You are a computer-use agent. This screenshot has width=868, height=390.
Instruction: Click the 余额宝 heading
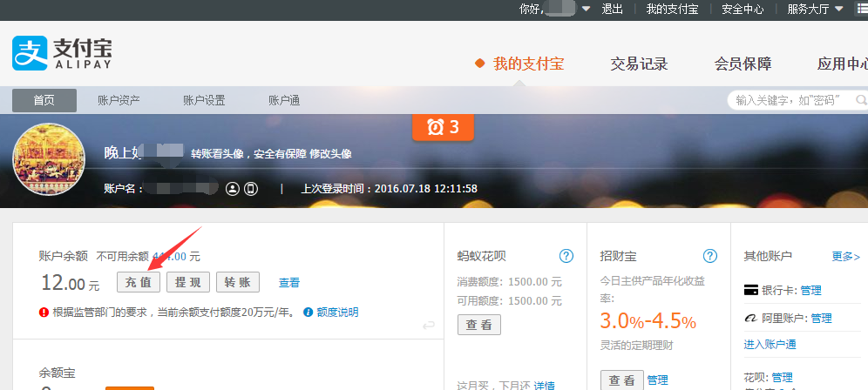point(57,373)
